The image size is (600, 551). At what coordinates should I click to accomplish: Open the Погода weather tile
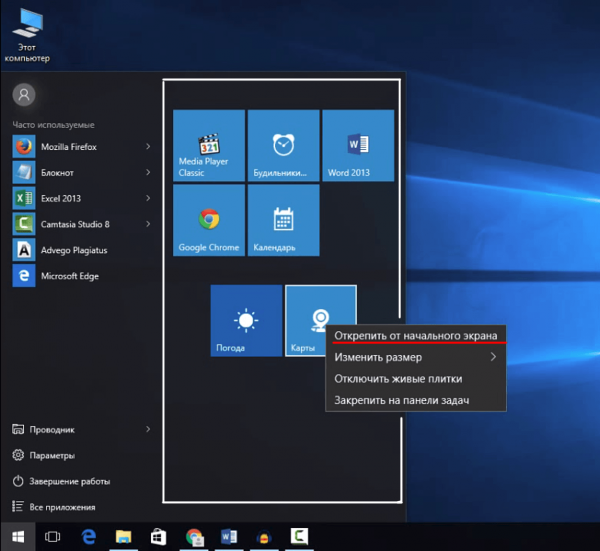tap(246, 321)
